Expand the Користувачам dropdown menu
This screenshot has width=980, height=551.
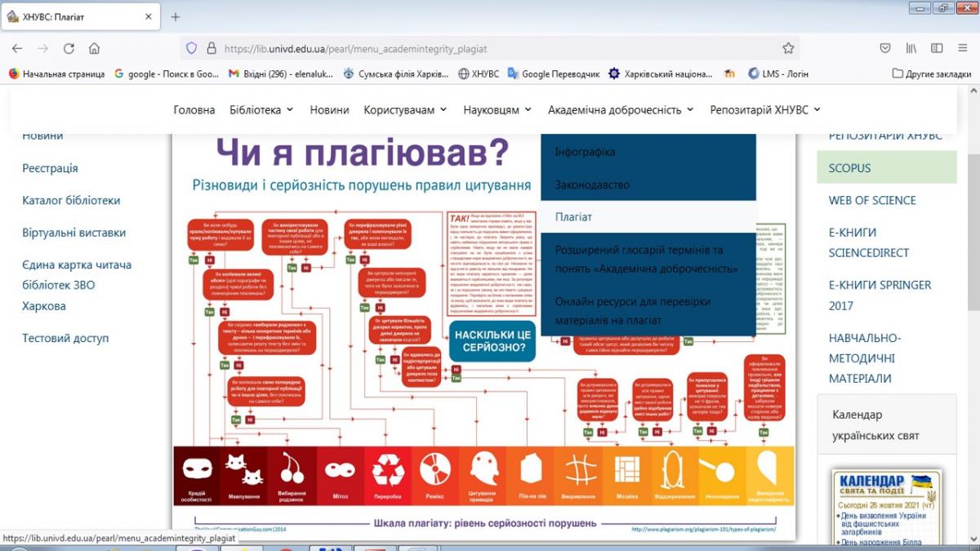click(x=405, y=109)
